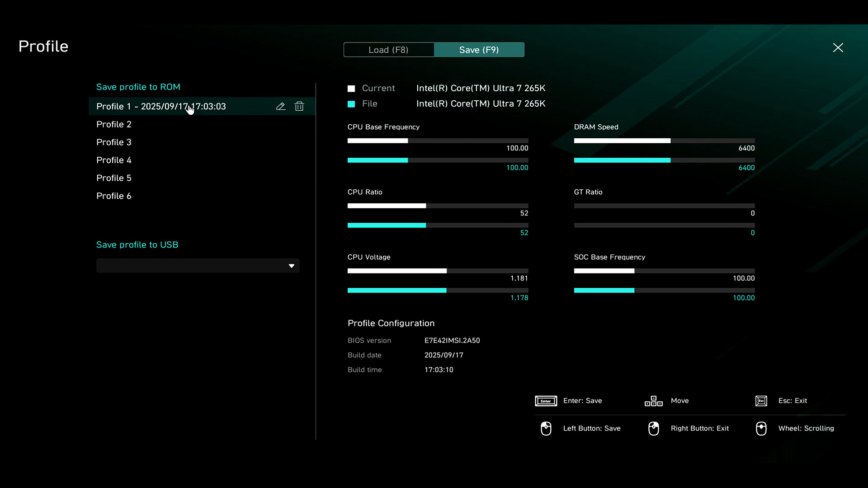Pick Profile 6 in the ROM list
Viewport: 868px width, 488px height.
114,196
